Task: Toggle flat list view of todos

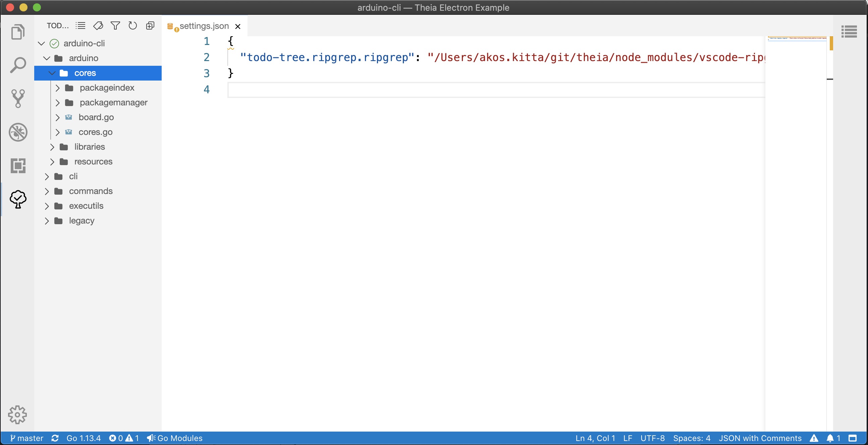Action: tap(80, 26)
